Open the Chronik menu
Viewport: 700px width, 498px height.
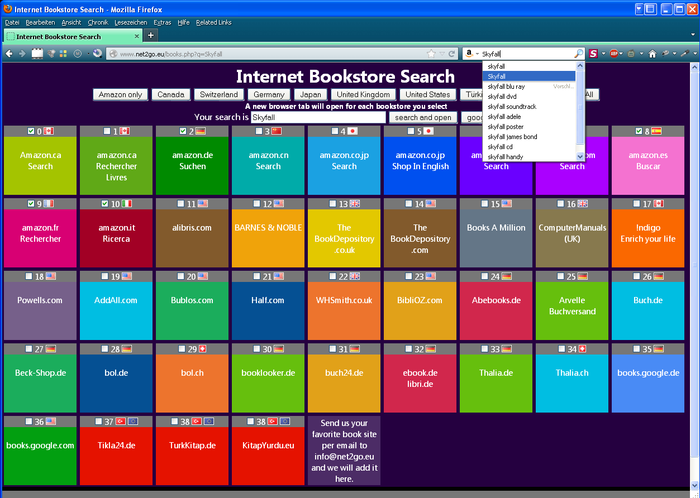coord(98,22)
